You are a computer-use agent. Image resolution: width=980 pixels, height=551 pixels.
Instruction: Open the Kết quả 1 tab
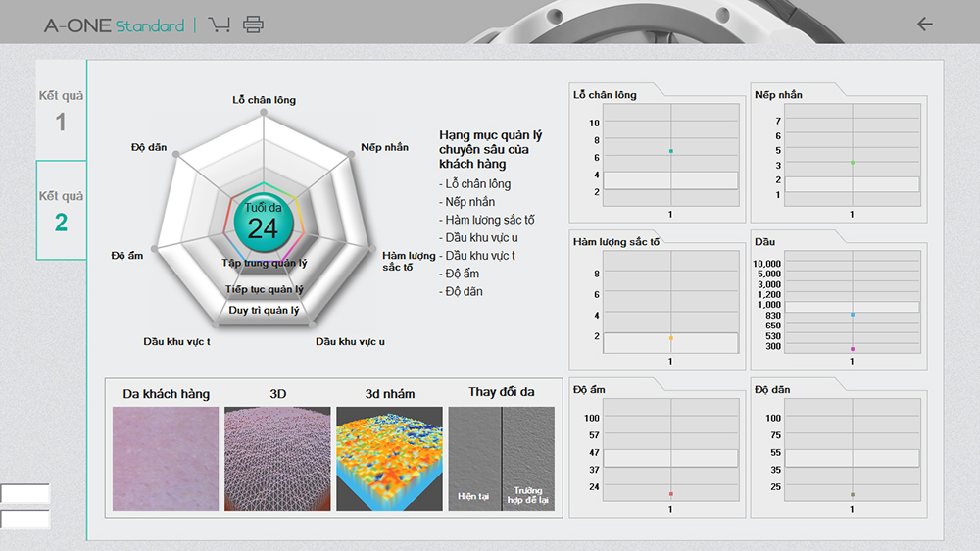pyautogui.click(x=61, y=111)
